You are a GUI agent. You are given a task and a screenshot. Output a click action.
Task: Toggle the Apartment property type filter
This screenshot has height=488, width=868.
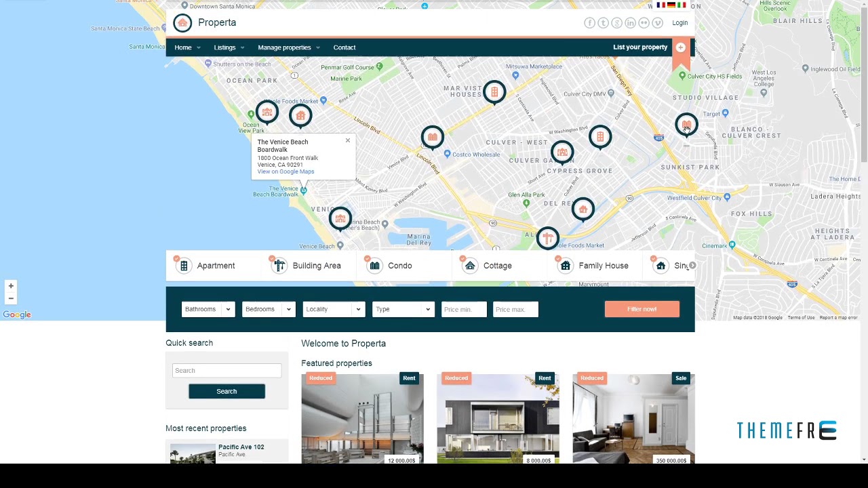click(x=207, y=266)
